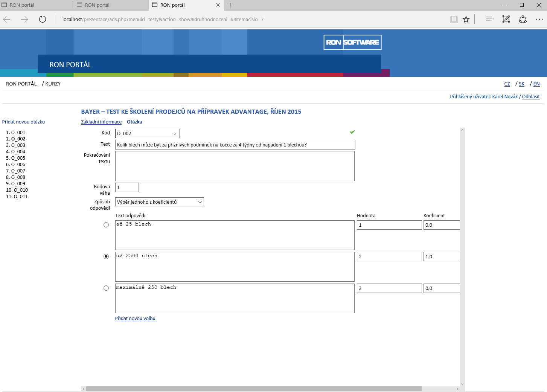Click the Koeficient field with 1.0

pos(442,256)
